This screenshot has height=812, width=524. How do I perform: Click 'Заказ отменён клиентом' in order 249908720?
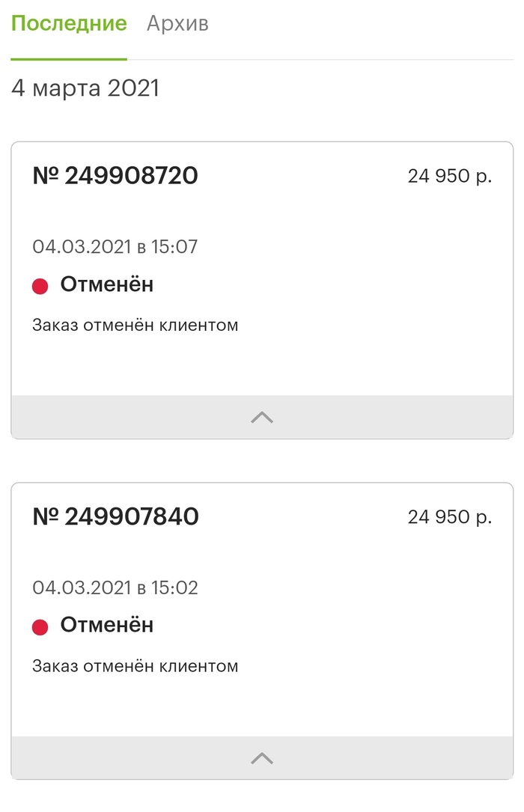click(135, 326)
